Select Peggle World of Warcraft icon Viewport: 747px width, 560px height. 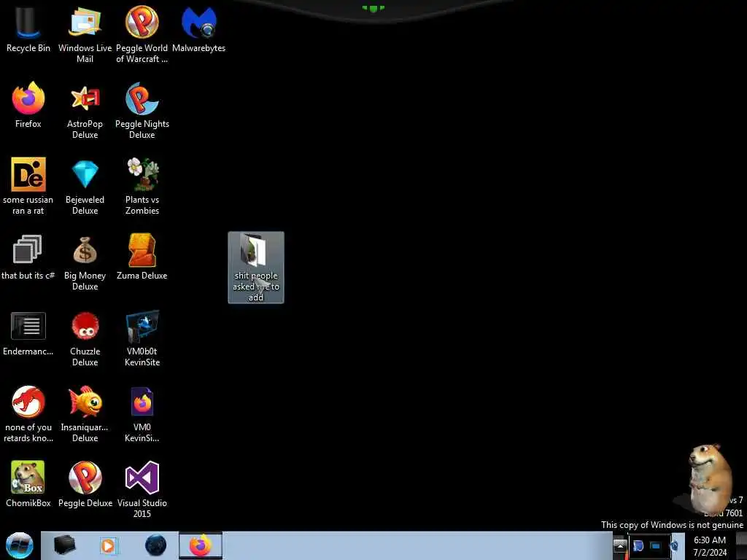(x=142, y=34)
